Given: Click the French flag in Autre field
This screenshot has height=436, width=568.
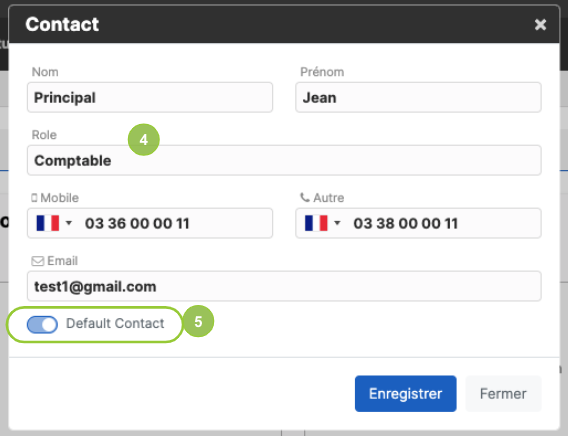Looking at the screenshot, I should [x=316, y=223].
